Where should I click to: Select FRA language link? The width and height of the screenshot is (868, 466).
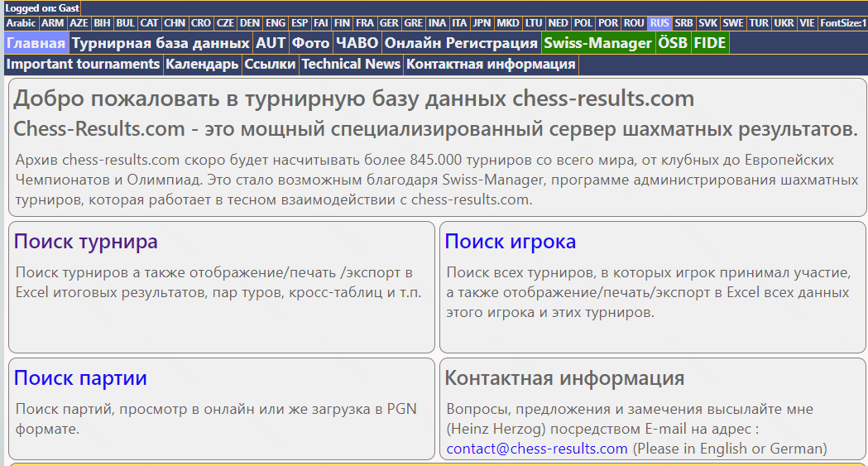365,23
